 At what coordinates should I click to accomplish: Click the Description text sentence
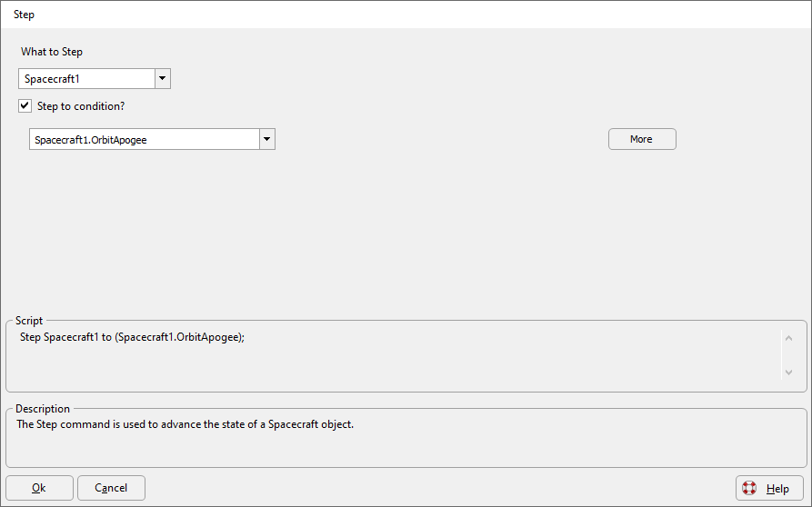pos(185,424)
